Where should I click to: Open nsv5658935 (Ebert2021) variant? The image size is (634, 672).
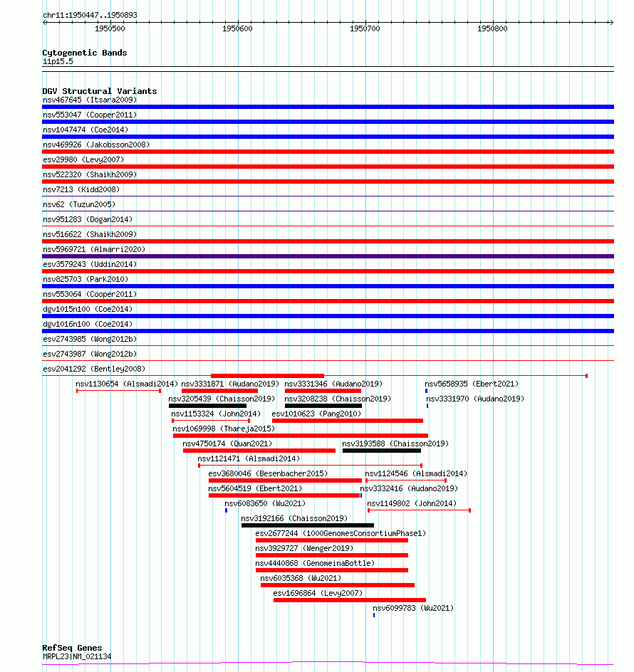(472, 384)
